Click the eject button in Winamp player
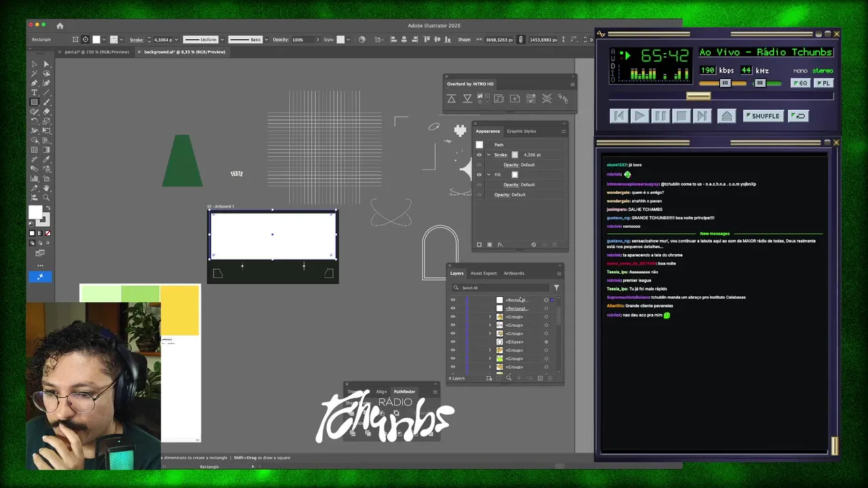This screenshot has height=488, width=868. 727,116
